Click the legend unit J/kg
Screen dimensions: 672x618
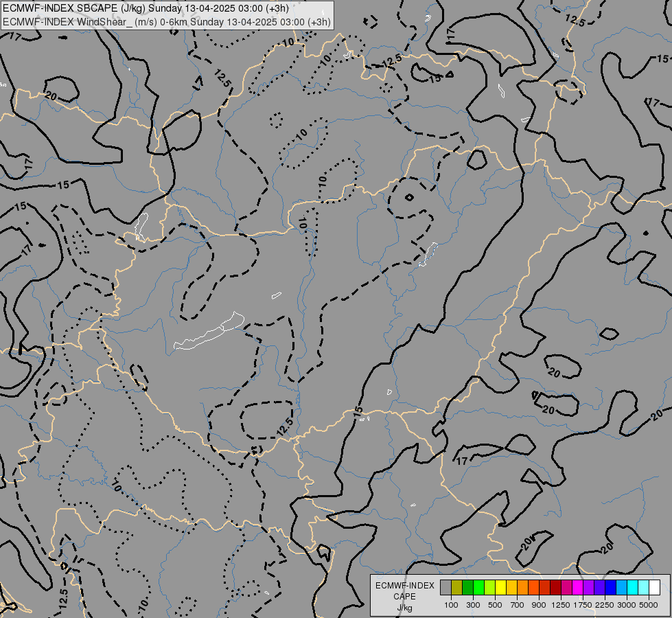pos(404,608)
